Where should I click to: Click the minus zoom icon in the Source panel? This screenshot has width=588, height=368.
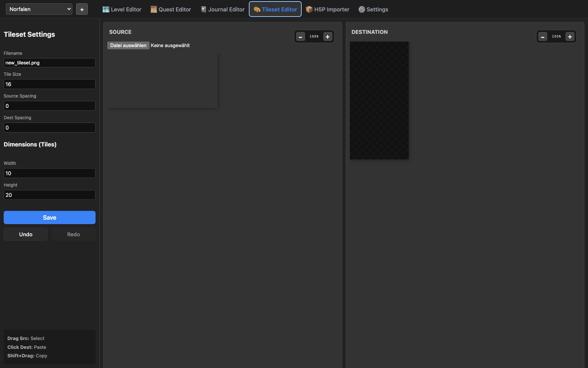301,36
